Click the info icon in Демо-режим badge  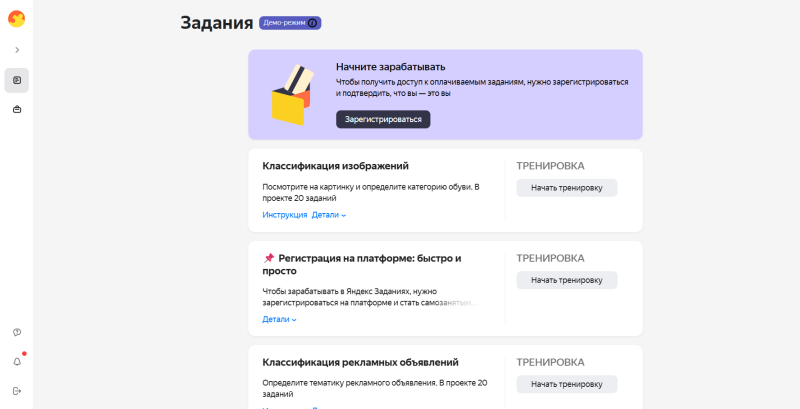313,23
